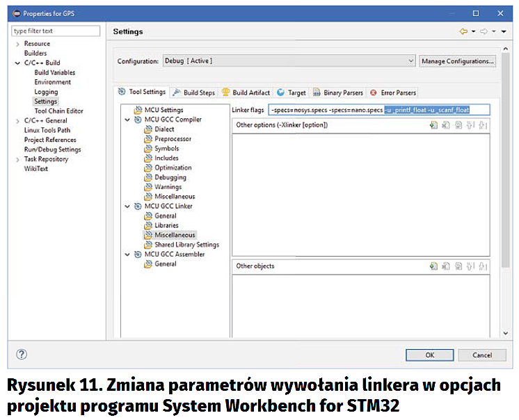Click the add icon in Other options toolbar
The height and width of the screenshot is (420, 519).
pyautogui.click(x=433, y=125)
